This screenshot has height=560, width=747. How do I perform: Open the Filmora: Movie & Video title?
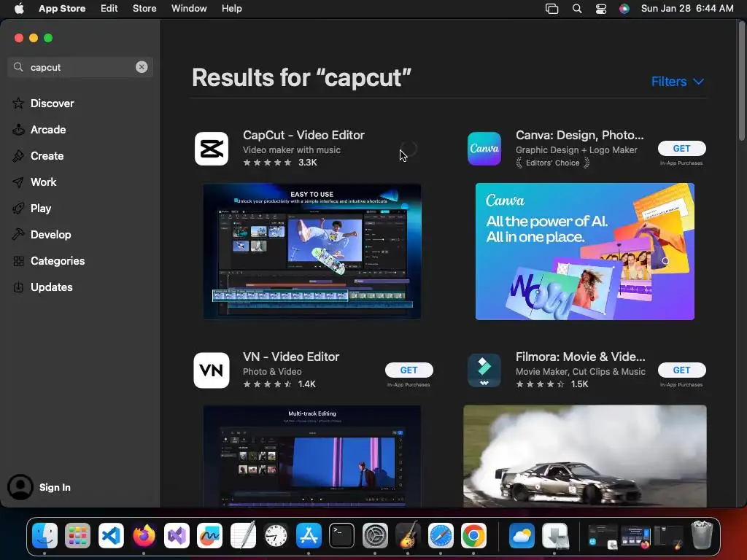580,357
